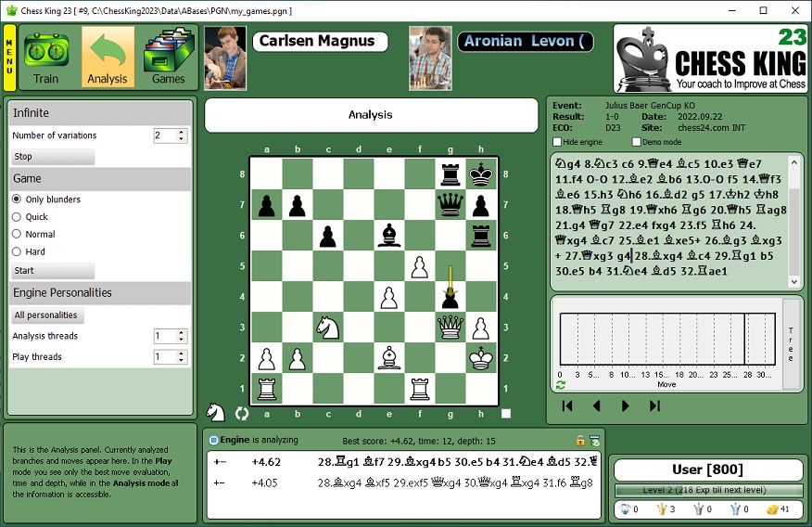Stop the infinite analysis
The width and height of the screenshot is (812, 527).
[53, 157]
